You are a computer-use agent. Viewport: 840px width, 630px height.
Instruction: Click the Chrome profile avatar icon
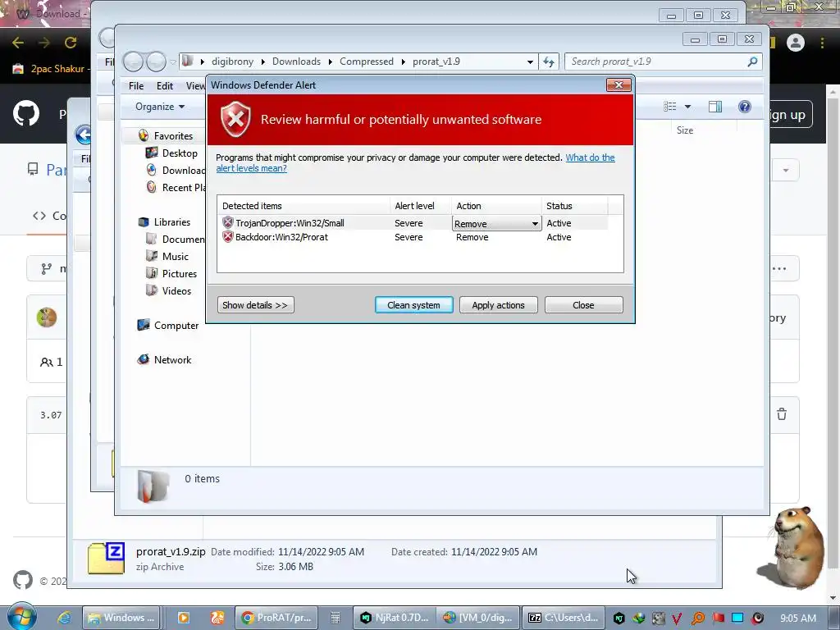coord(796,43)
